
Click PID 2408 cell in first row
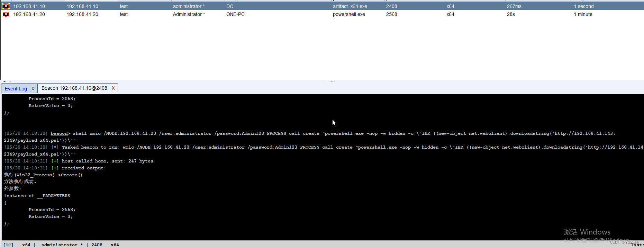[392, 6]
